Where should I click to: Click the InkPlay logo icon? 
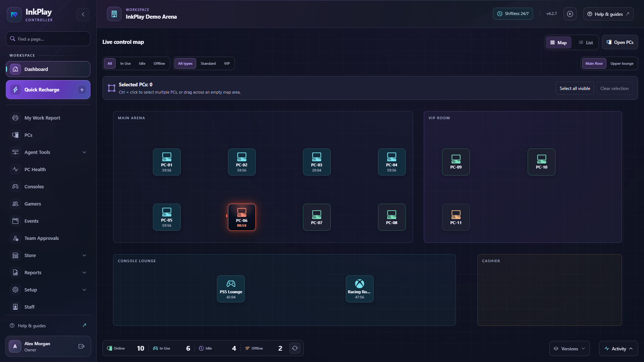[x=14, y=15]
